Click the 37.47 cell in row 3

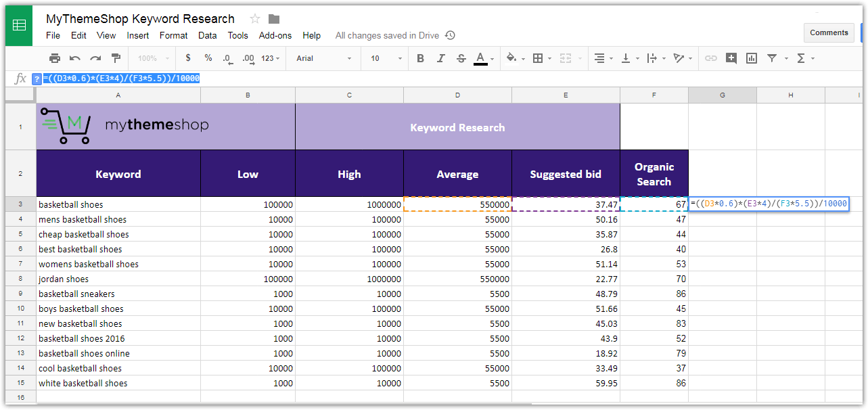click(x=566, y=204)
